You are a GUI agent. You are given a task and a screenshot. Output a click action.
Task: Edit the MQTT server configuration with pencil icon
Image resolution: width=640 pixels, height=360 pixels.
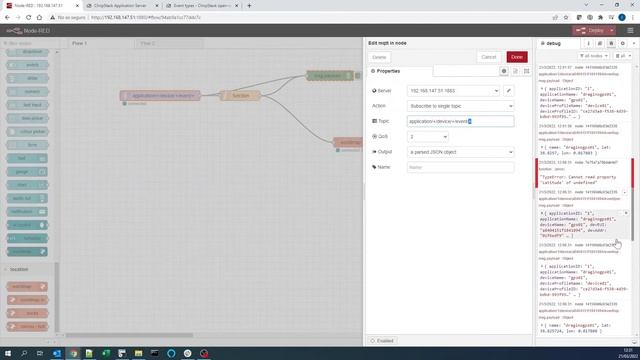509,91
